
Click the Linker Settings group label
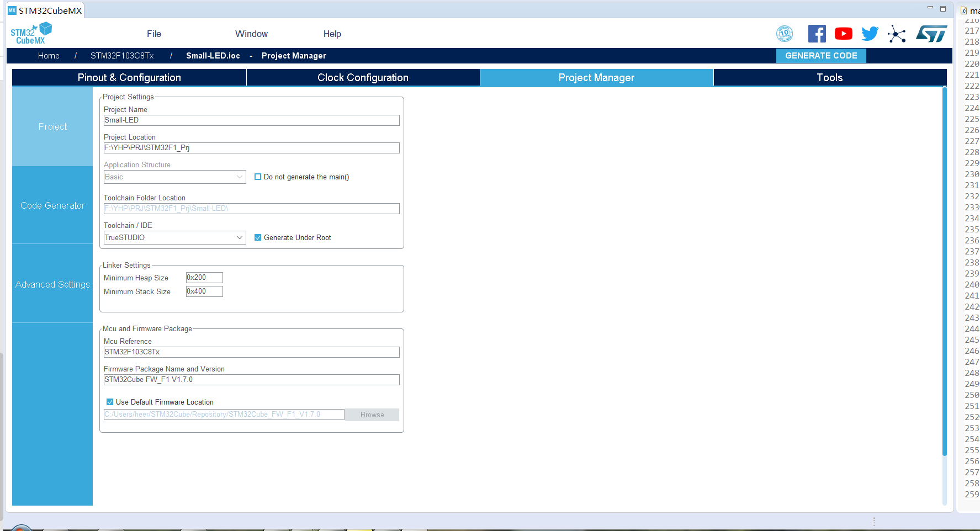pyautogui.click(x=126, y=265)
